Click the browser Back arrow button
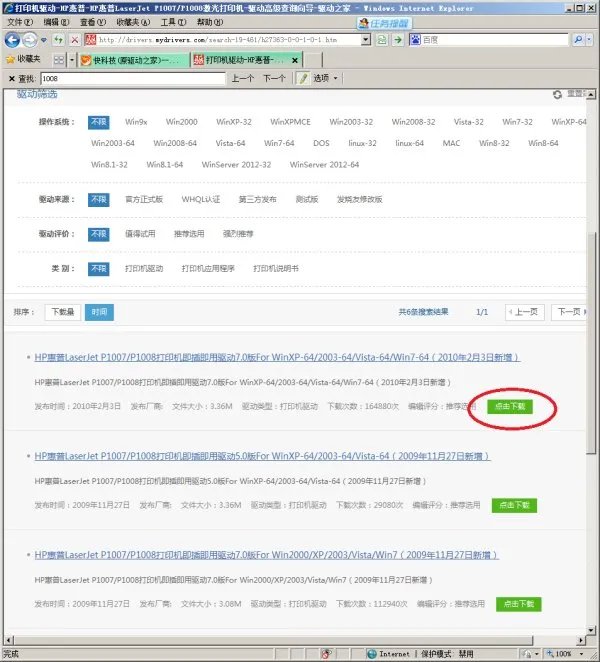The width and height of the screenshot is (600, 662). click(x=12, y=40)
